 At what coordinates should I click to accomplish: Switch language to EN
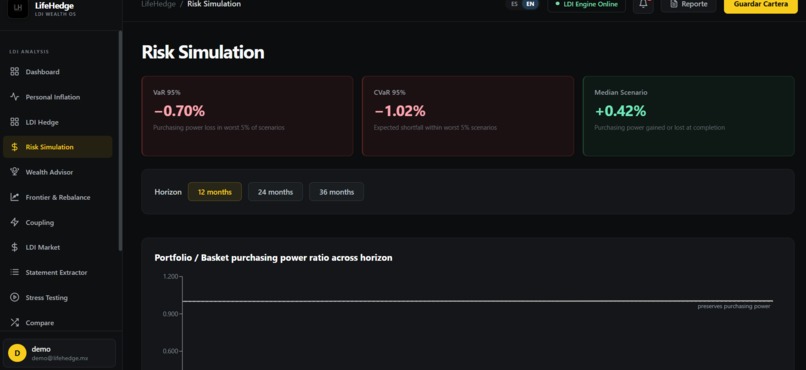click(x=530, y=4)
